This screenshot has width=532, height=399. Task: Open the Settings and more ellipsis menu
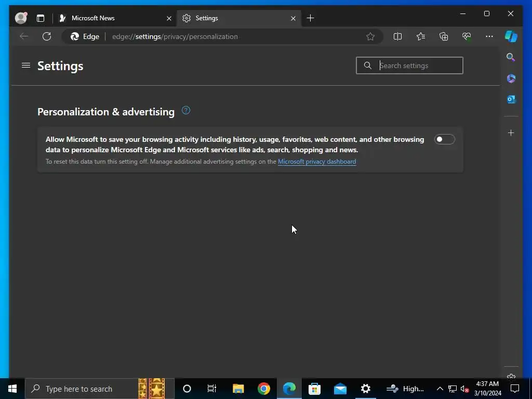489,36
